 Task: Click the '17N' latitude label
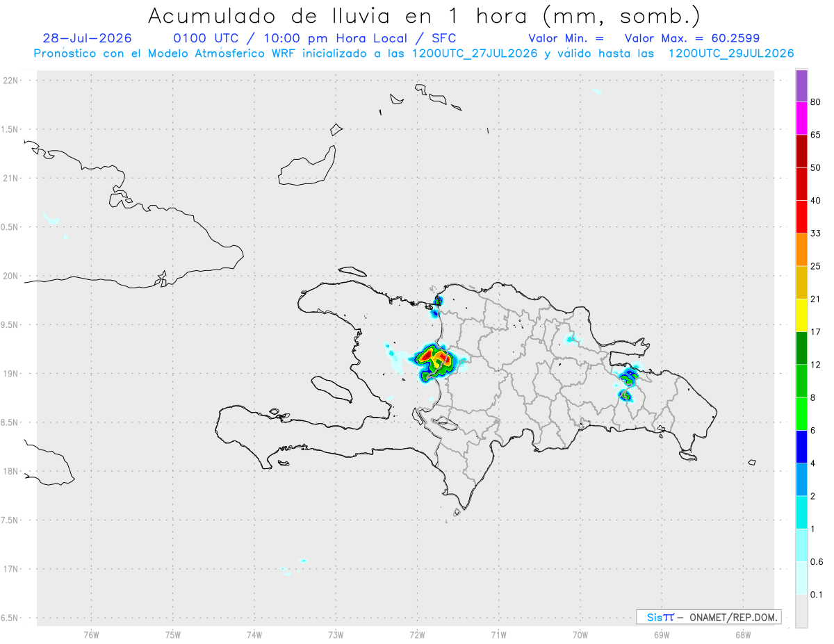tap(11, 569)
